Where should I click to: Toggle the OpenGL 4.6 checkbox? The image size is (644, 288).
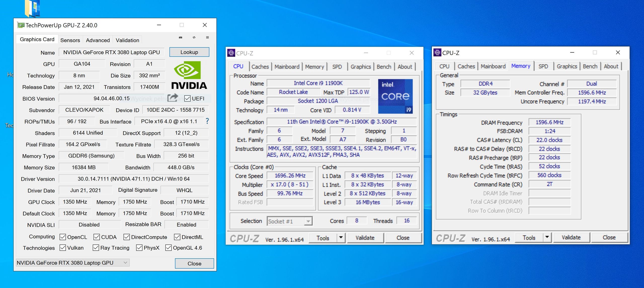point(168,248)
